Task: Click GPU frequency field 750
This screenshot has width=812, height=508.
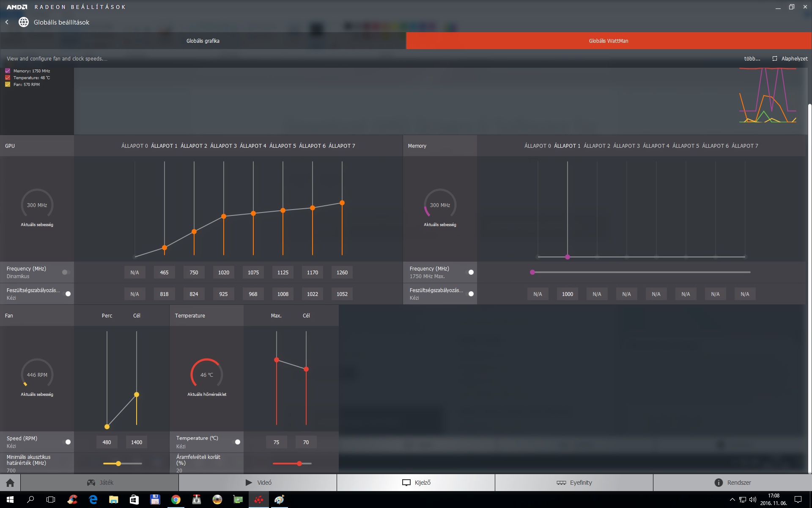Action: [x=194, y=273]
